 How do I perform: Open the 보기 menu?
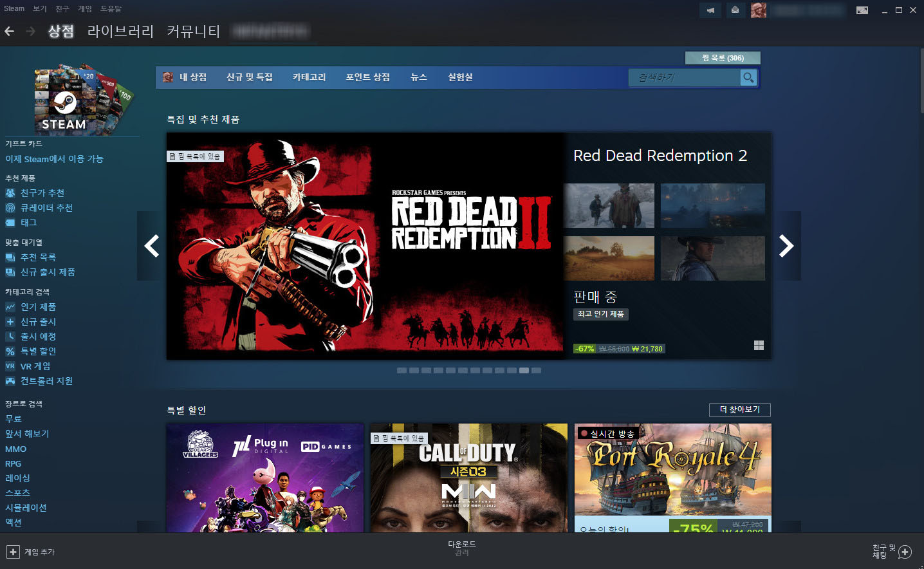click(40, 9)
